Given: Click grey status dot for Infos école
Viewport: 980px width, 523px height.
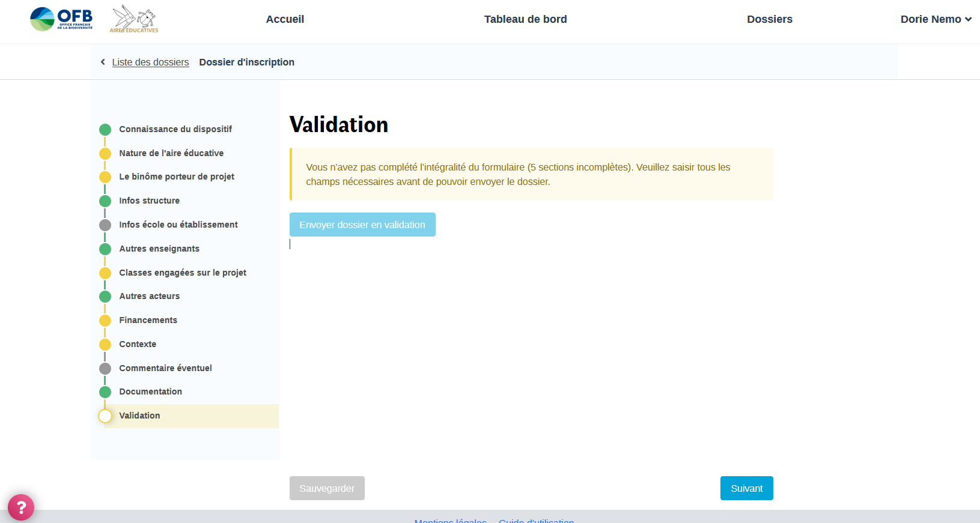Looking at the screenshot, I should coord(105,225).
